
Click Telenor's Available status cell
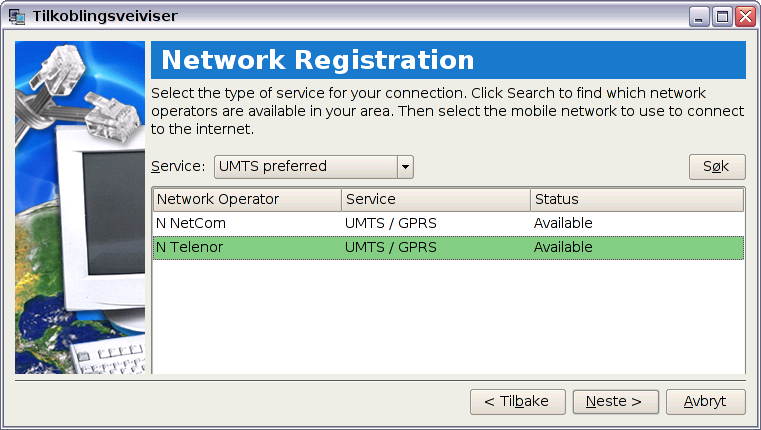563,248
